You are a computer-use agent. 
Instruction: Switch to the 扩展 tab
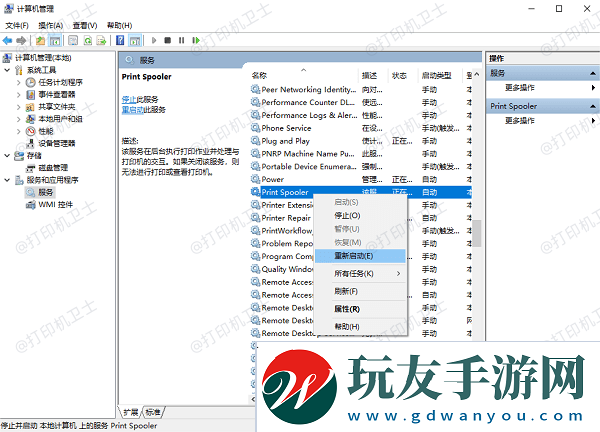coord(131,412)
